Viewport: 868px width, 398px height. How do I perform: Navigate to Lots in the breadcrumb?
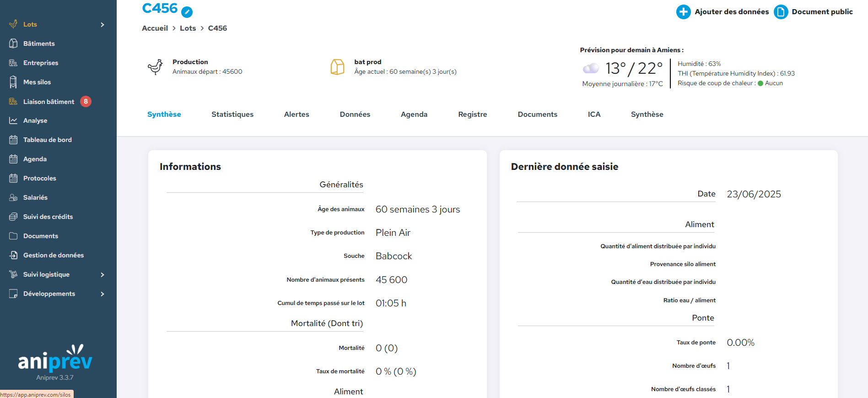pos(188,28)
